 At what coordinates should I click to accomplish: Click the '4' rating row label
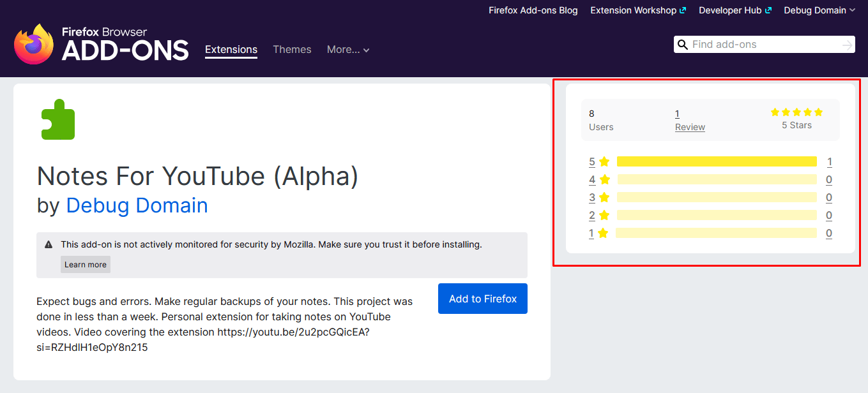click(x=592, y=180)
